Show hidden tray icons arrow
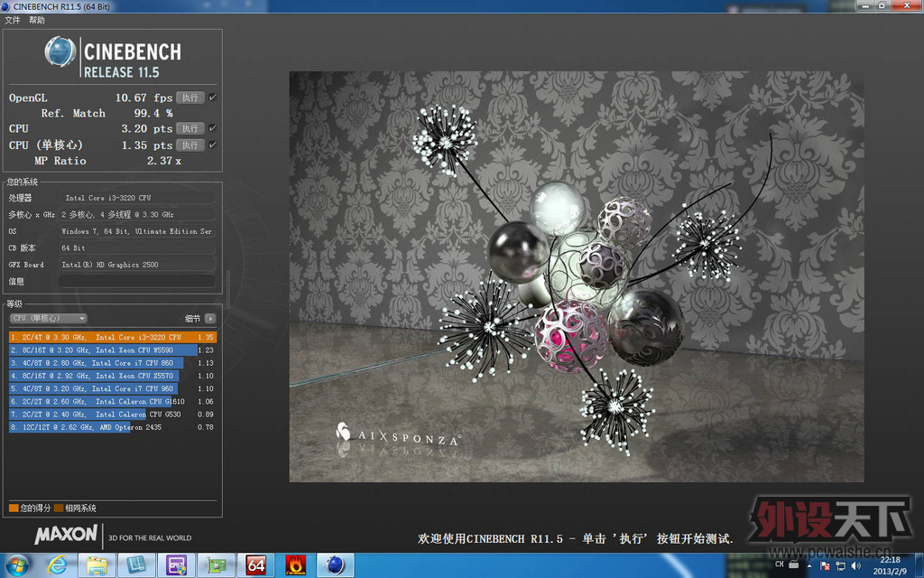Viewport: 924px width, 578px height. pos(808,565)
